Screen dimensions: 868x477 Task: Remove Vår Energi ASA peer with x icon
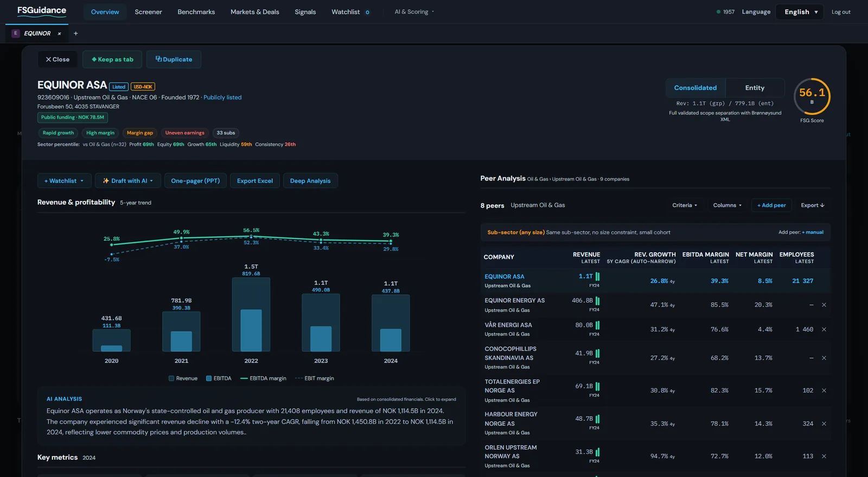point(824,330)
